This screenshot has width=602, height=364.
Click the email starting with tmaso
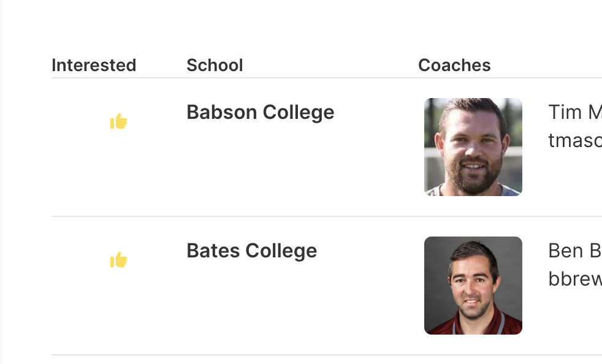click(x=574, y=140)
